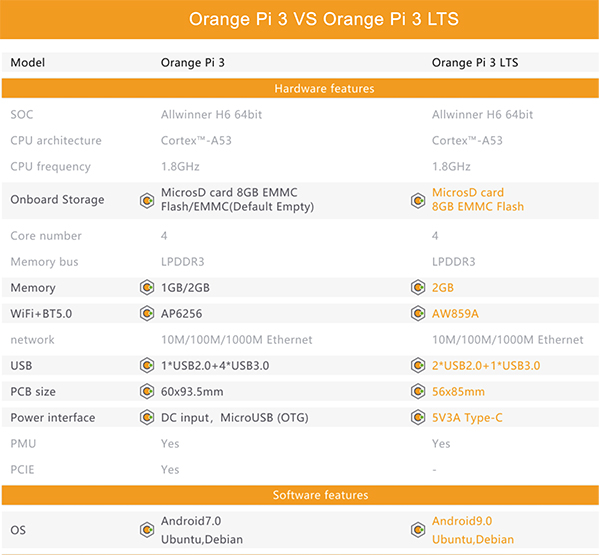
Task: Click the hexagon icon next to '1*USB2.0+4*USB3.0'
Action: coord(147,366)
